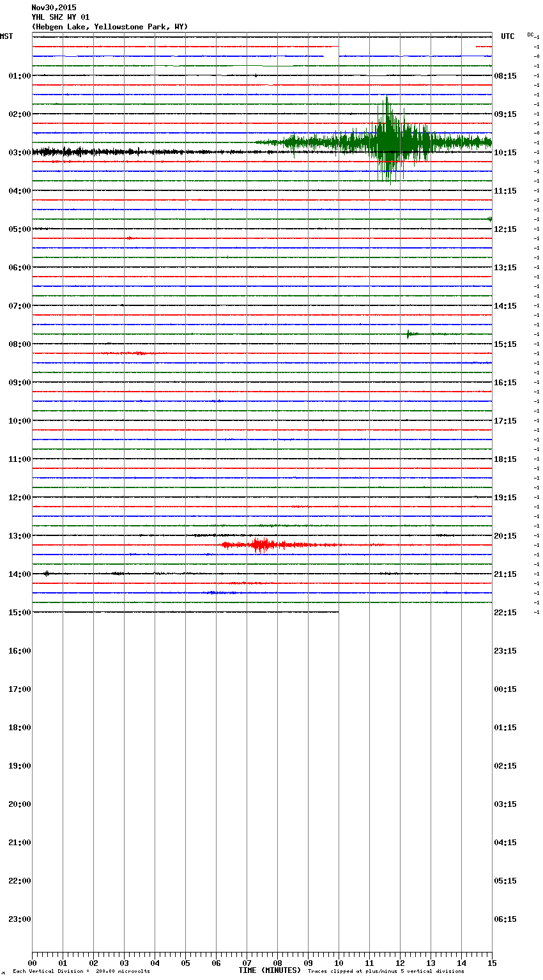Screen dimensions: 543x980
Task: Click the "16:15" UTC time label
Action: (x=505, y=383)
